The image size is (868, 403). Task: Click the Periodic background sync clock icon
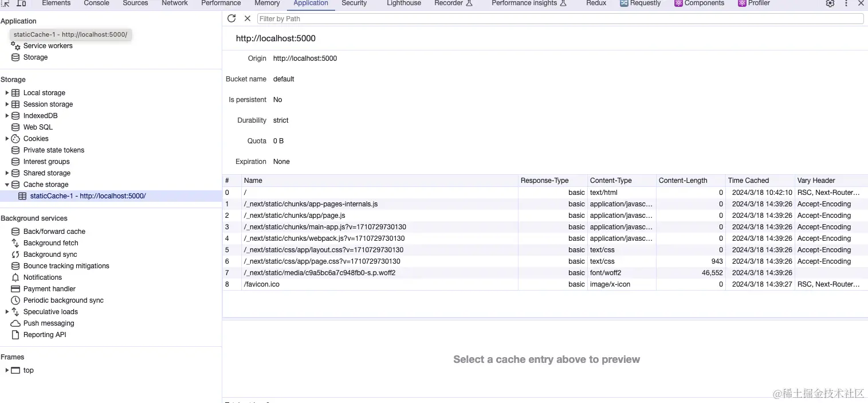coord(15,300)
